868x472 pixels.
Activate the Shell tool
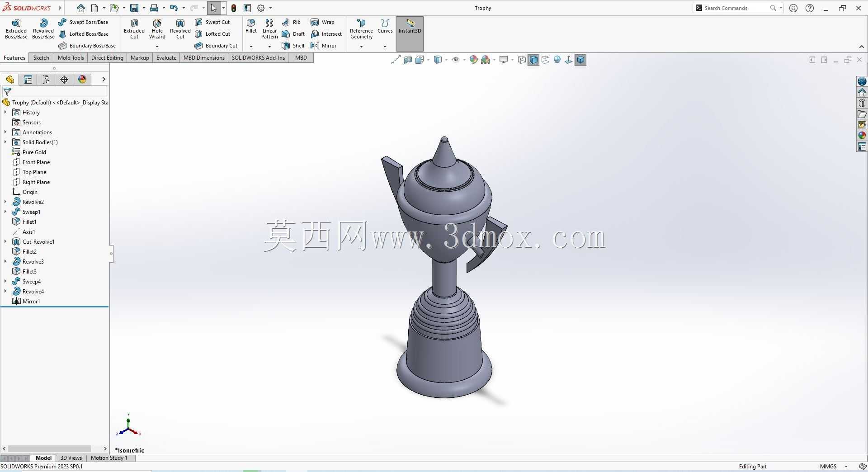(293, 46)
